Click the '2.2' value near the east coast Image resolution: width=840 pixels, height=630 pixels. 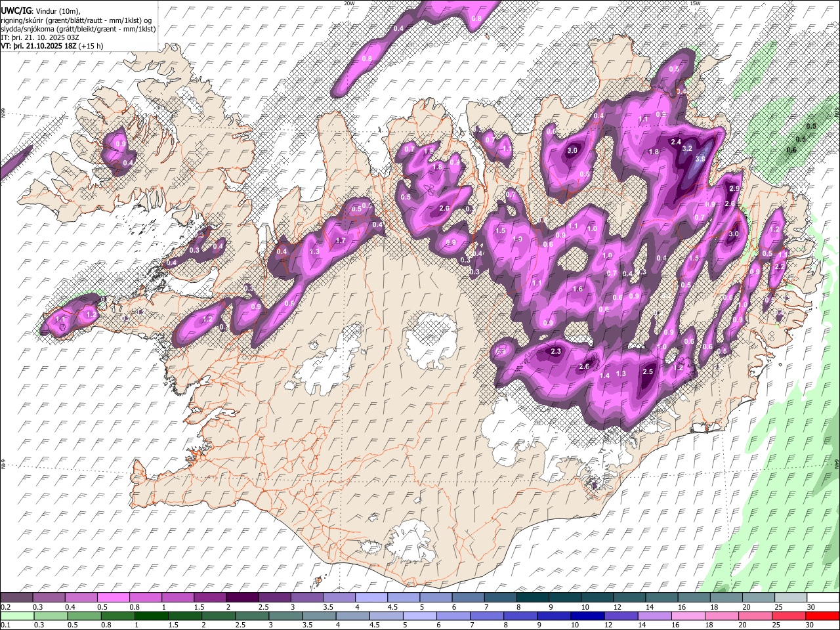780,267
